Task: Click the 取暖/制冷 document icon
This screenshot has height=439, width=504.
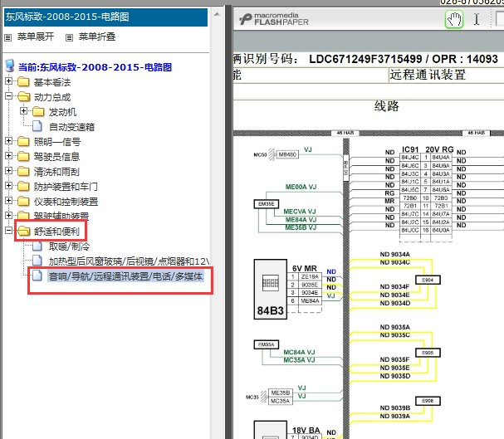Action: click(37, 246)
